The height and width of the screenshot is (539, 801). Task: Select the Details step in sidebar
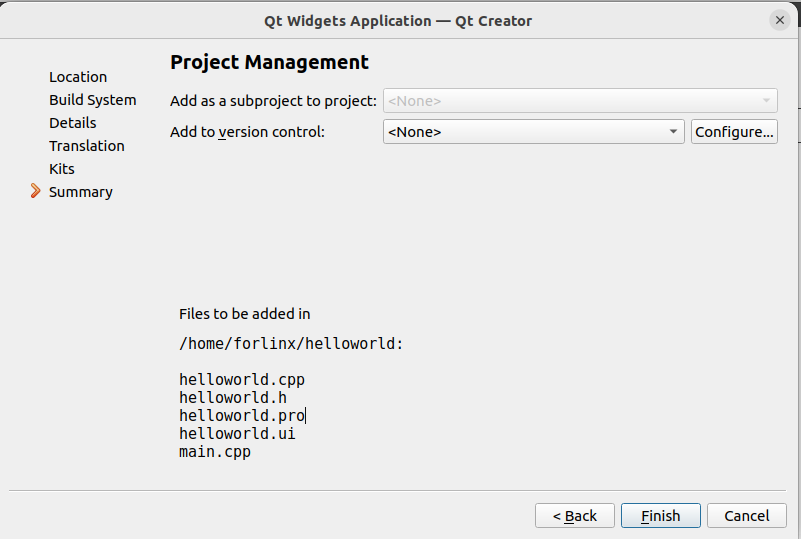point(73,123)
